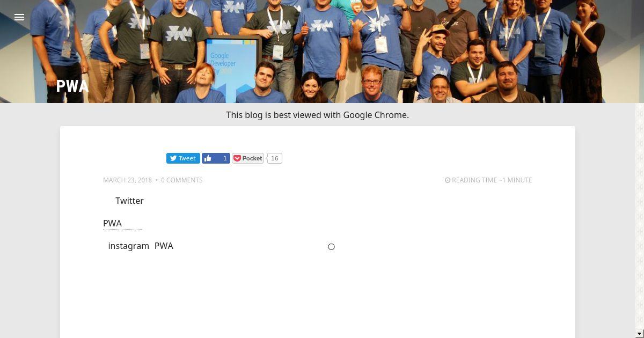Click the Facebook like count of 1

[x=224, y=158]
